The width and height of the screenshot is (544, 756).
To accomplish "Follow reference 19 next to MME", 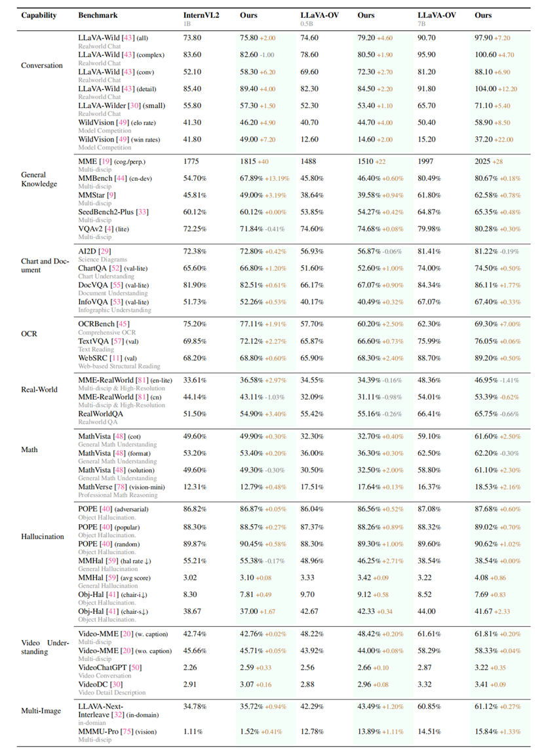I will click(105, 162).
